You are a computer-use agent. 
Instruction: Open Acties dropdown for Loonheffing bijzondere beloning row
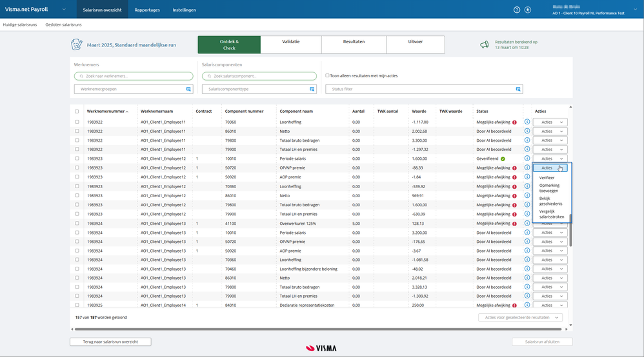[550, 269]
